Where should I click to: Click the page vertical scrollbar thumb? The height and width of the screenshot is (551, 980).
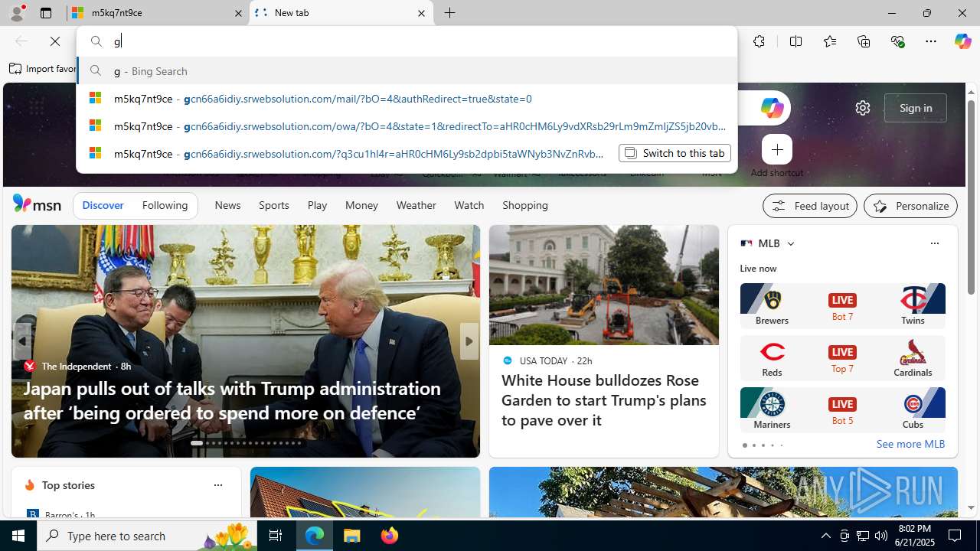971,197
